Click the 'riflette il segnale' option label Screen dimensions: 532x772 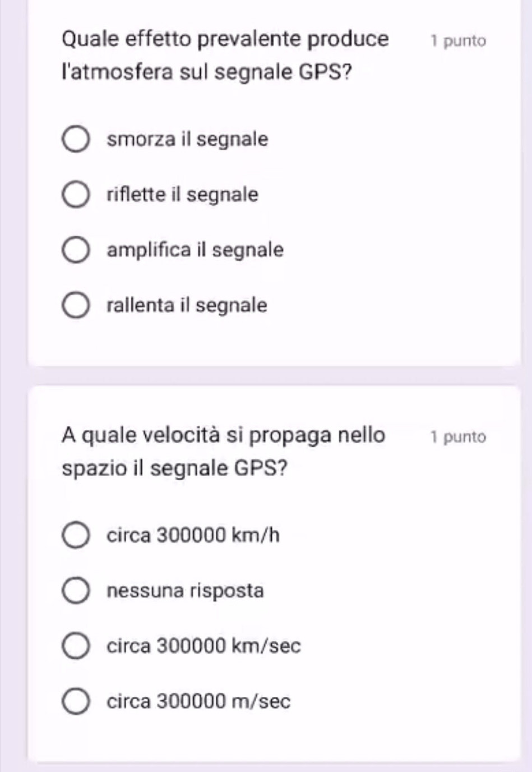pos(182,195)
